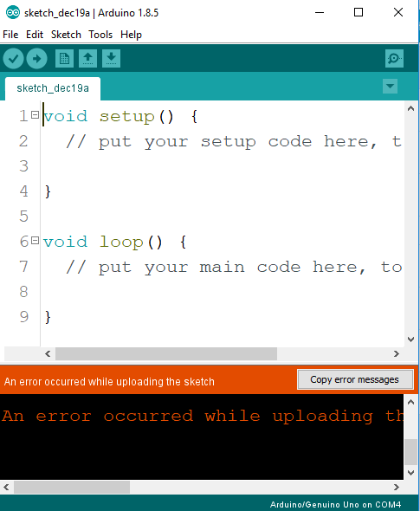Click empty line 8 in the editor
Viewport: 420px width, 511px height.
(x=222, y=292)
